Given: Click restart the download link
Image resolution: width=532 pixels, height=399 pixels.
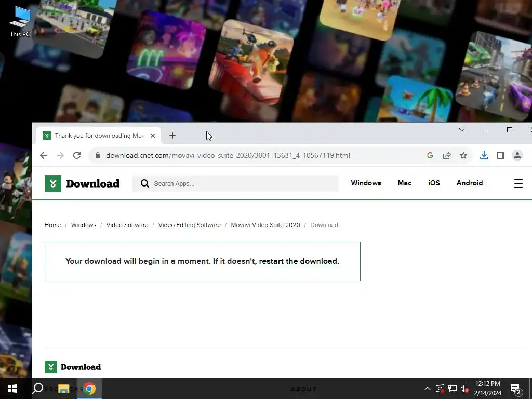Looking at the screenshot, I should click(x=299, y=261).
